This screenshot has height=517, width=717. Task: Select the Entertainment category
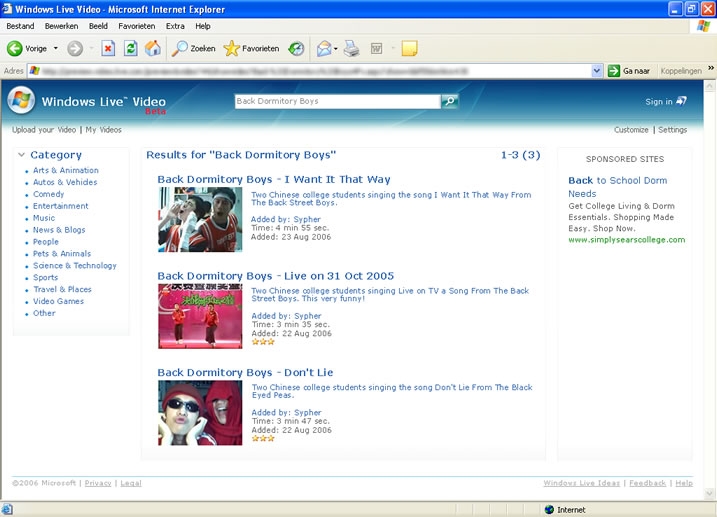point(60,206)
